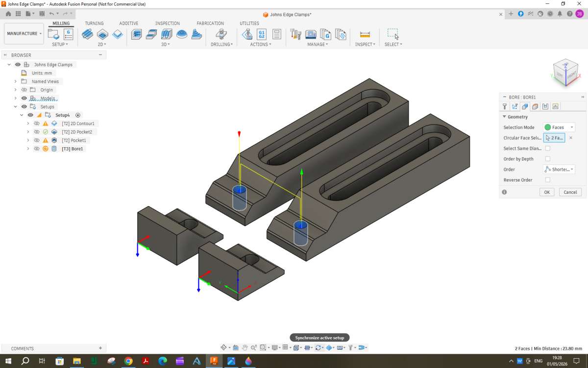The height and width of the screenshot is (368, 588).
Task: Toggle visibility eye of Origin
Action: [x=24, y=90]
